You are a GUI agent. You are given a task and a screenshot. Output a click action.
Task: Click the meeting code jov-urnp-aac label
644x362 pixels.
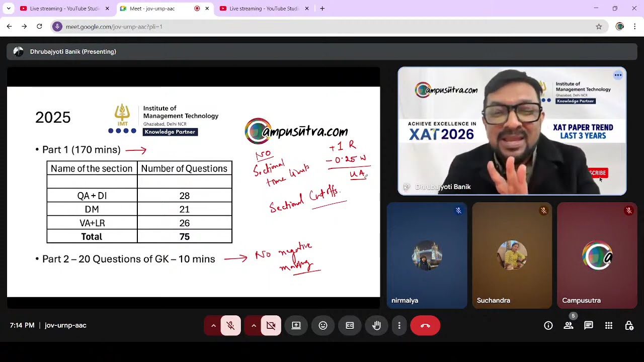coord(65,325)
